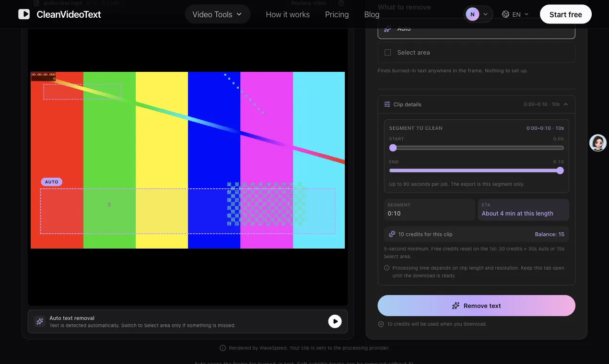Click the SEGMENT TO CLEAN label
Image resolution: width=609 pixels, height=364 pixels.
tap(416, 128)
